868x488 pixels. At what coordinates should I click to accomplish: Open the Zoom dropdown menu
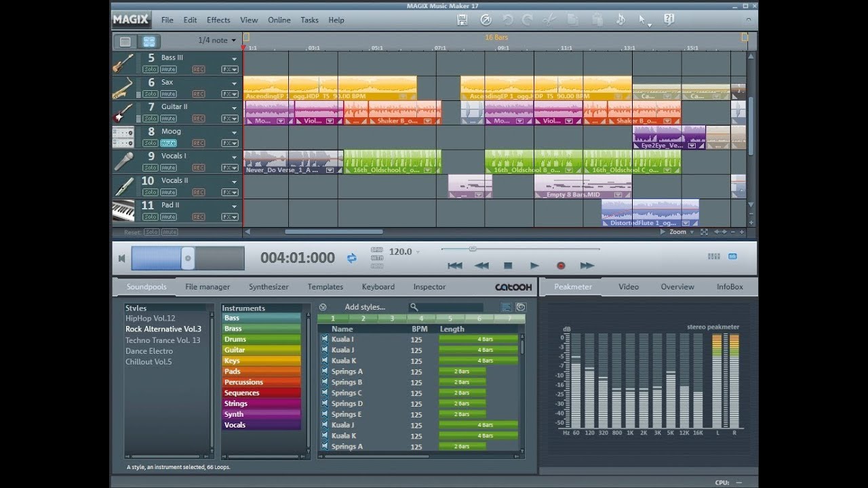coord(682,232)
